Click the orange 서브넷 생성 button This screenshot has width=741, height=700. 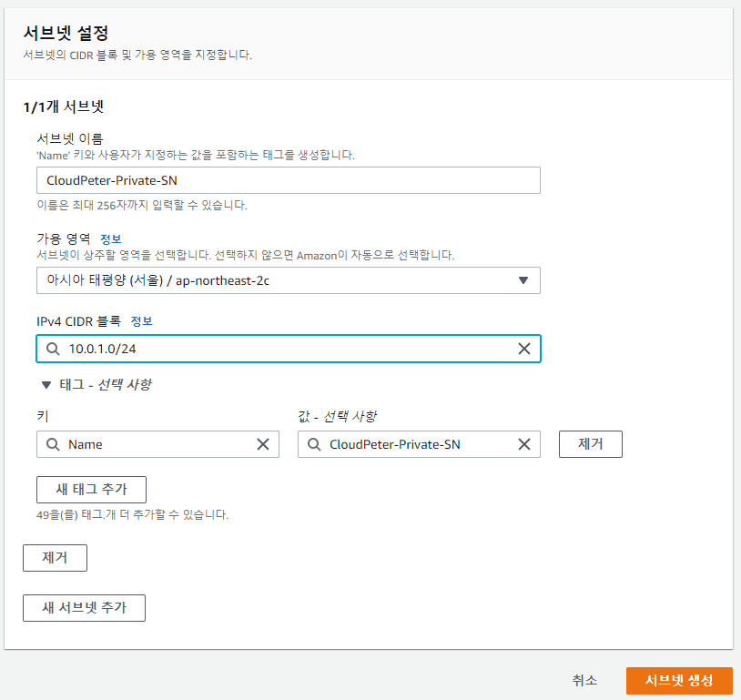point(678,680)
